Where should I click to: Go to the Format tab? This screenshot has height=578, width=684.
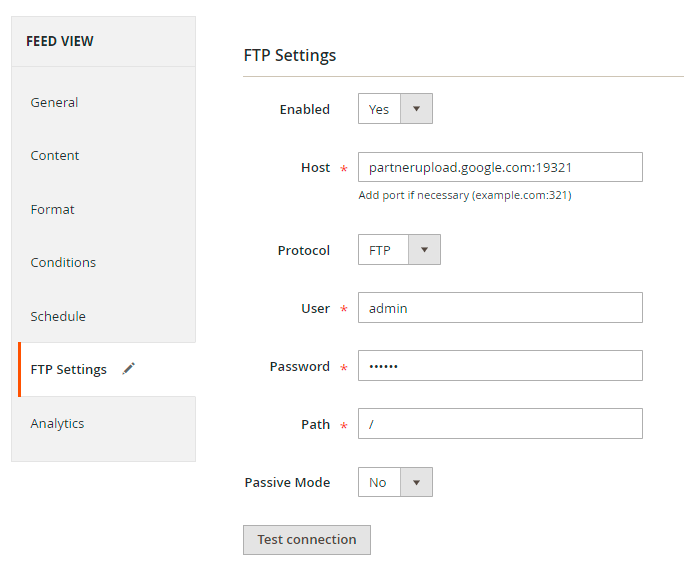pyautogui.click(x=52, y=209)
